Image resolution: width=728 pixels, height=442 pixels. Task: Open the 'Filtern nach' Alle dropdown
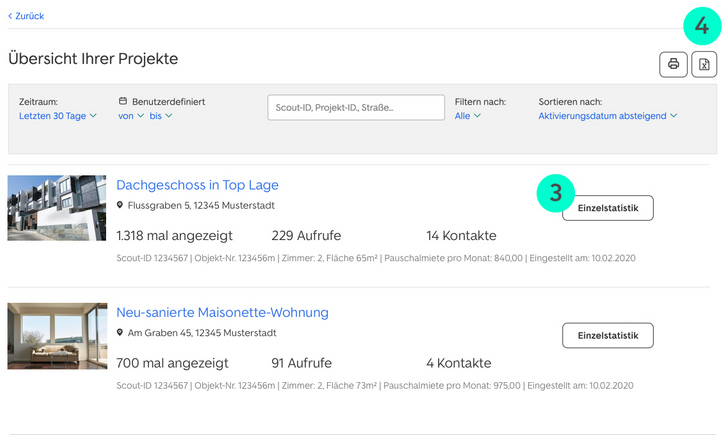tap(468, 116)
